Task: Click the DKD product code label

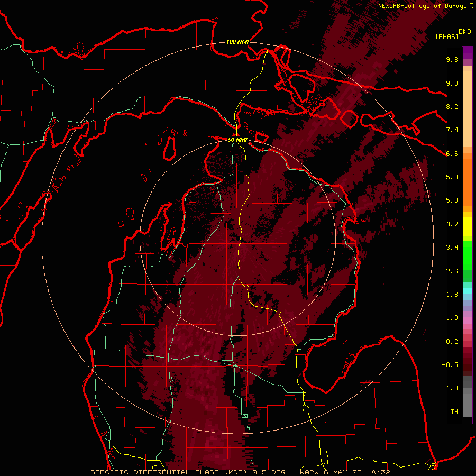Action: 464,32
